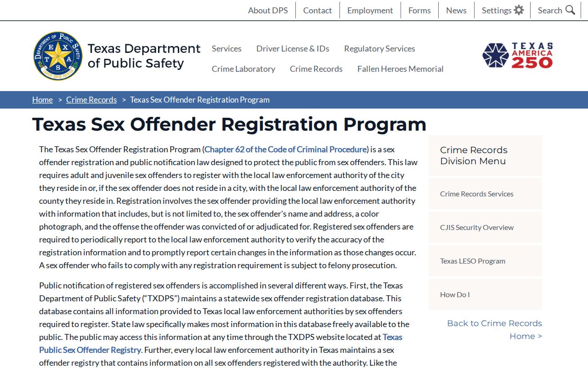This screenshot has width=588, height=368.
Task: Click the Settings gear icon
Action: pos(519,10)
